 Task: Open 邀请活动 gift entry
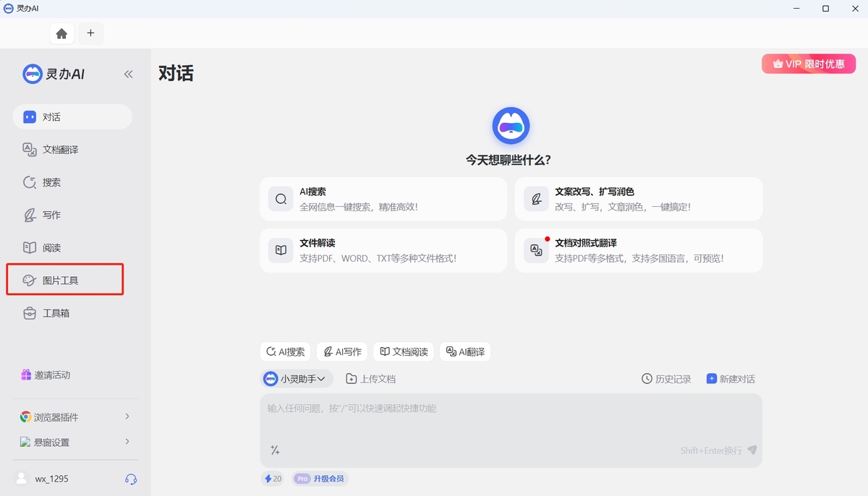[x=46, y=375]
